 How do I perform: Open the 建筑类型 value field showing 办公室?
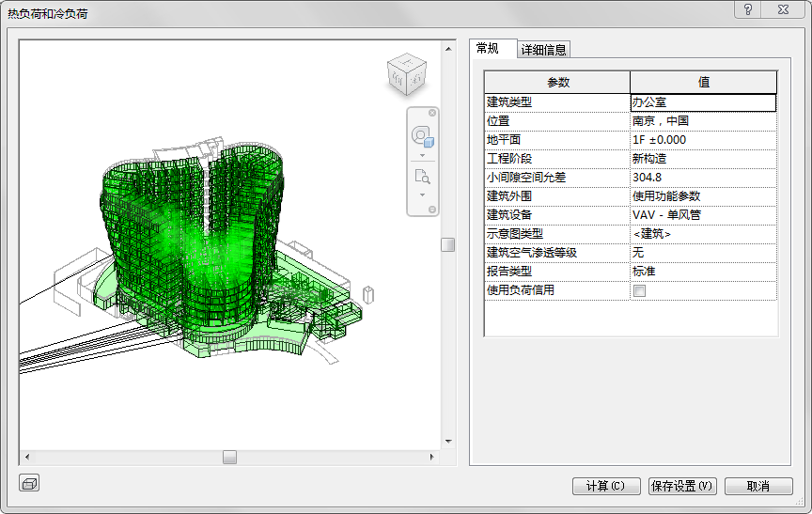click(x=703, y=102)
